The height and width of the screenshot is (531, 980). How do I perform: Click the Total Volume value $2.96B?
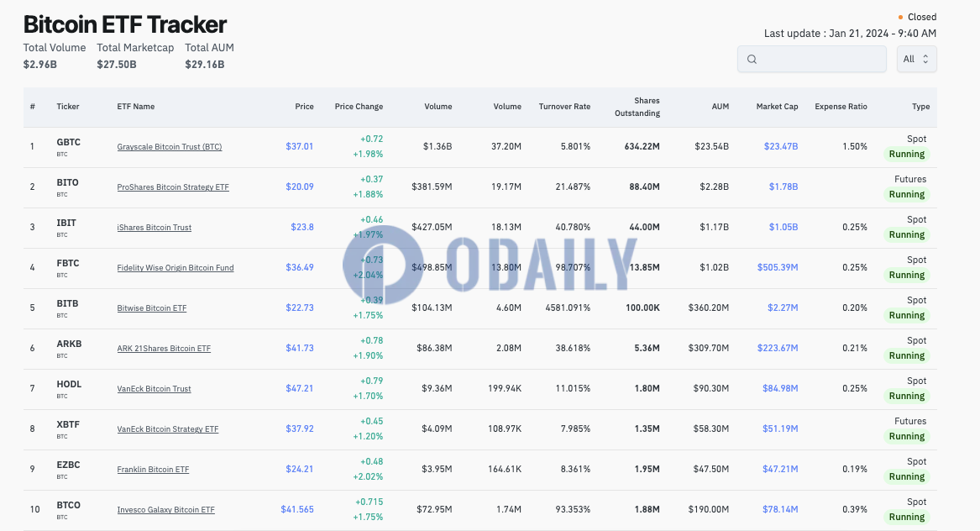pos(40,65)
